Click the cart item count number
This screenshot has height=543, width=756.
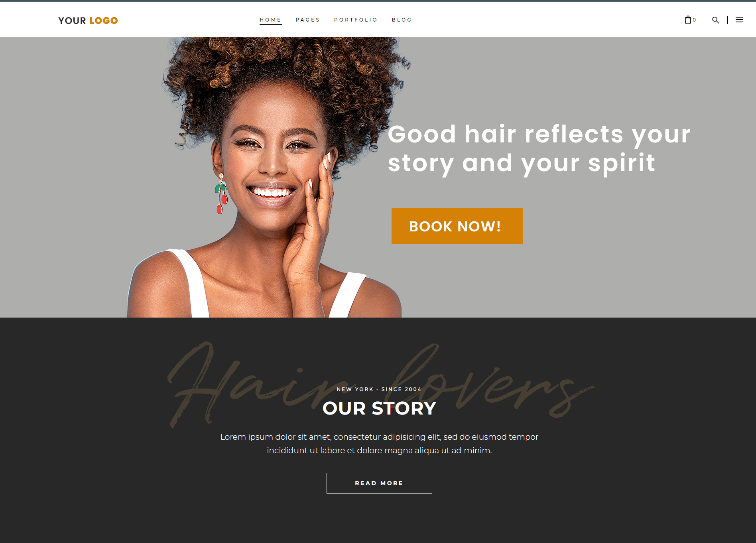[x=694, y=20]
